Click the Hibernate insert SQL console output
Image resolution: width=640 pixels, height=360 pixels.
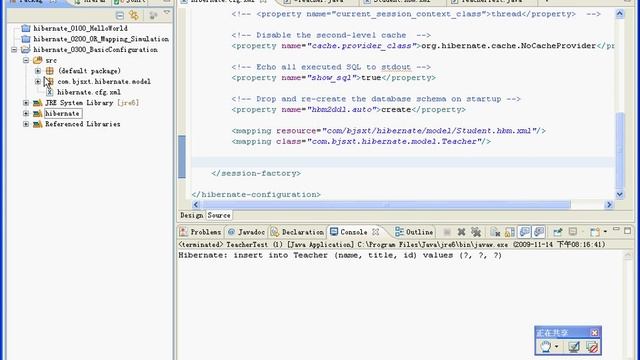point(340,255)
